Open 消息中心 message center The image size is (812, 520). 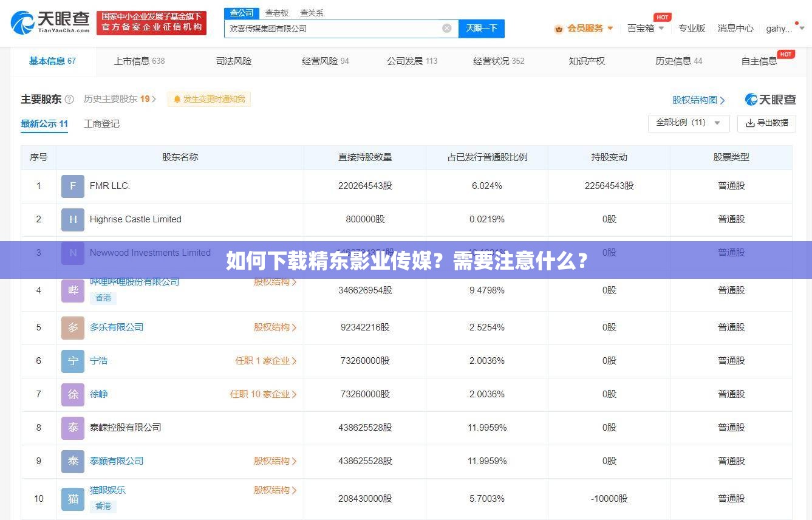tap(735, 28)
